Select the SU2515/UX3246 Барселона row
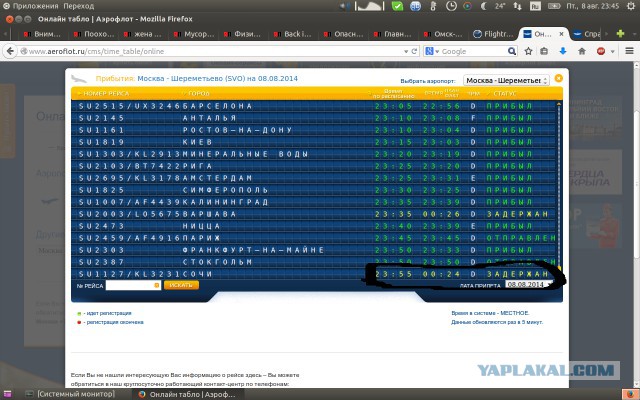Screen dimensions: 640x400 tap(313, 106)
